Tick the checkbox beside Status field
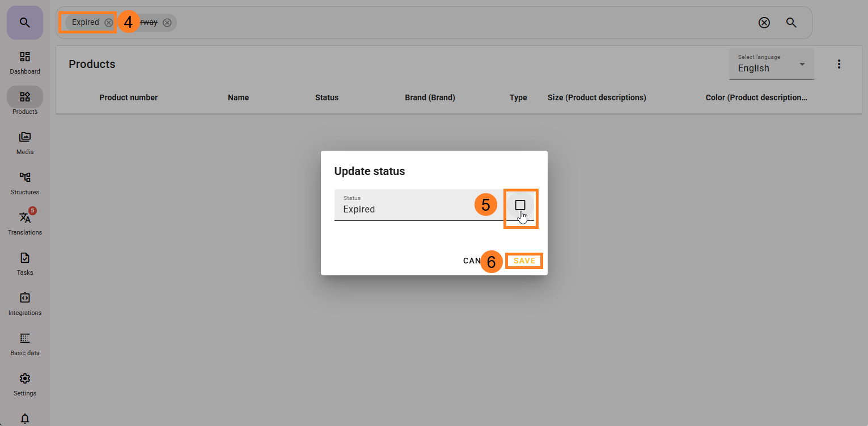Viewport: 868px width, 426px height. tap(520, 205)
